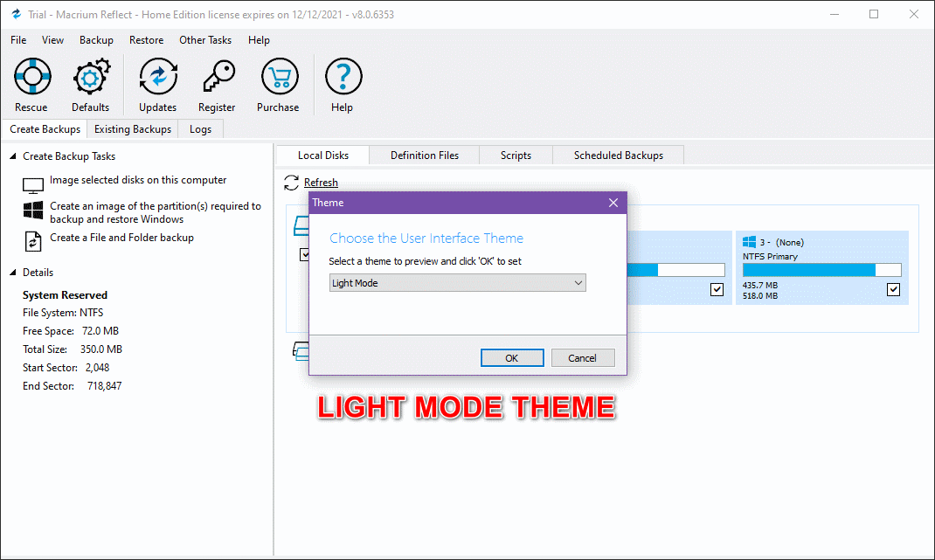
Task: Open the Light Mode theme dropdown
Action: pyautogui.click(x=457, y=283)
